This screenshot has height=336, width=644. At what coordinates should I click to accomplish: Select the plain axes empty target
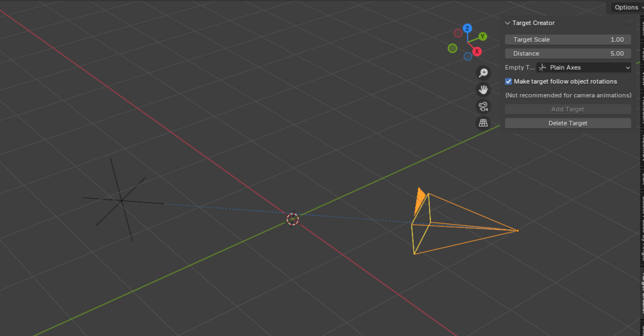click(x=122, y=200)
